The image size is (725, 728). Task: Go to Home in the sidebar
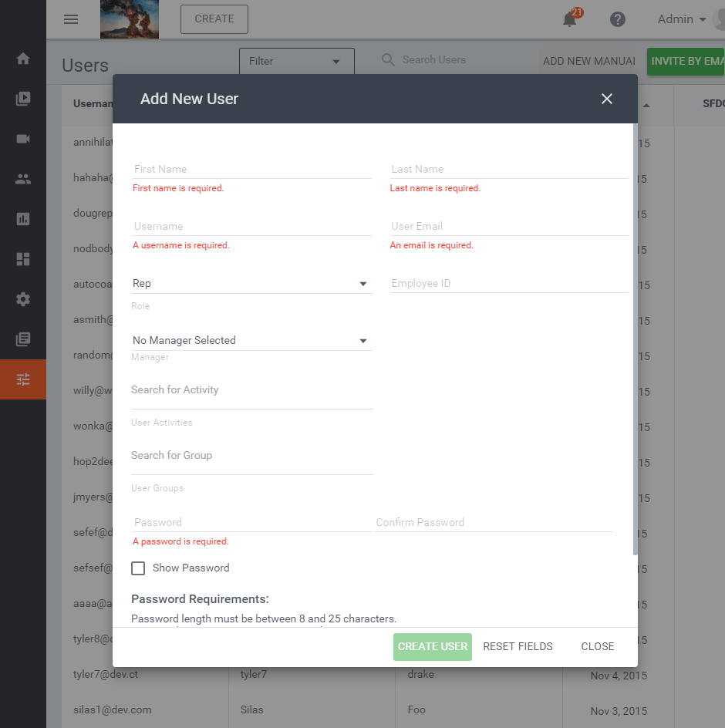23,59
